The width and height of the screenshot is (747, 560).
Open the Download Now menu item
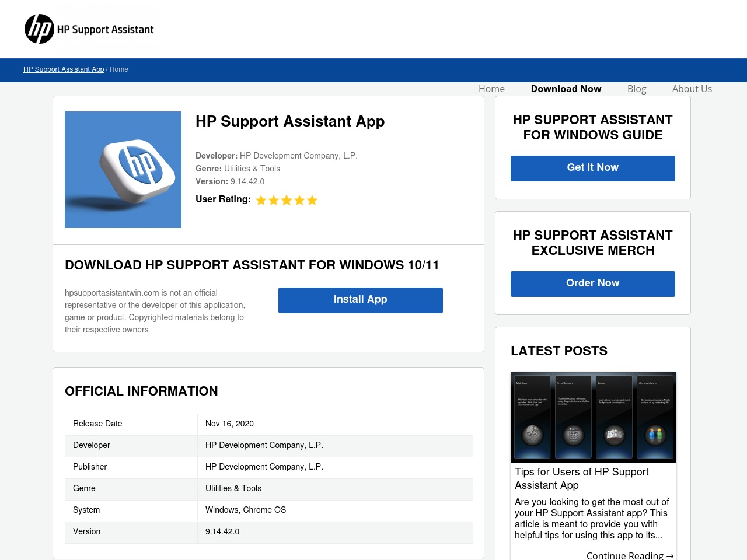pyautogui.click(x=566, y=89)
